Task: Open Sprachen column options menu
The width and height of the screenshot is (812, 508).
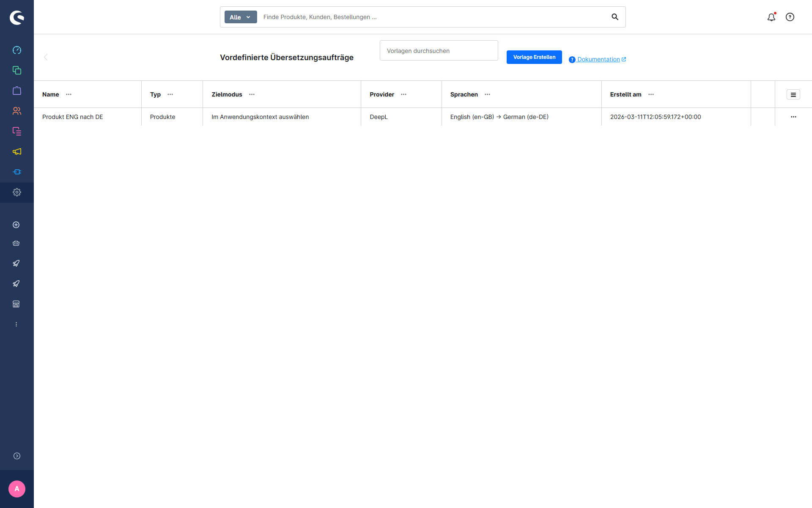Action: [x=487, y=94]
